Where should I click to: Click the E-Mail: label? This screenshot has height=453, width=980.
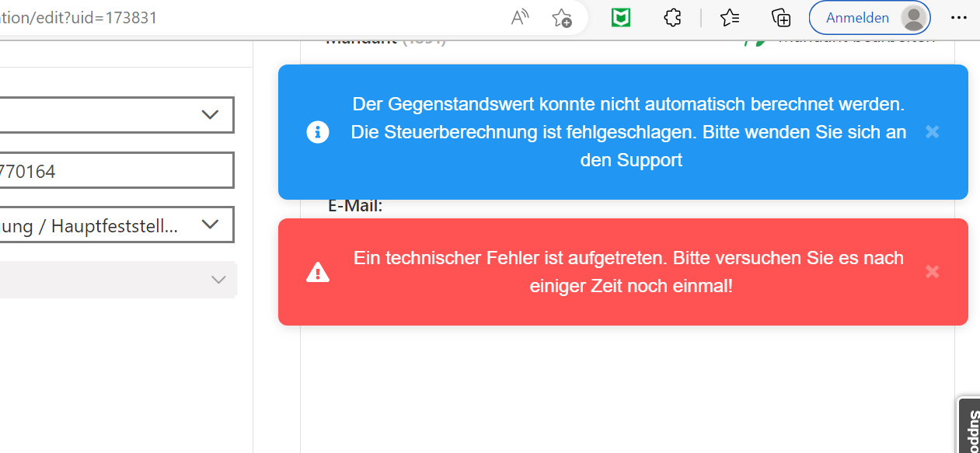pyautogui.click(x=355, y=207)
